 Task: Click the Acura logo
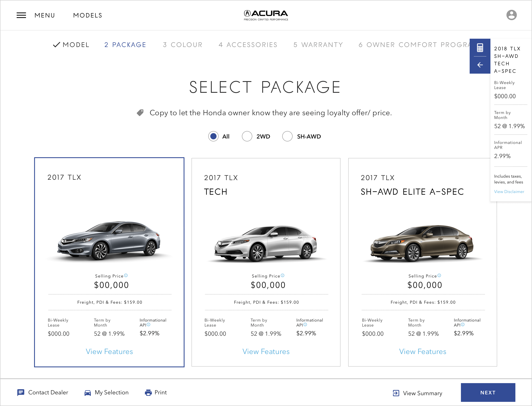coord(266,15)
